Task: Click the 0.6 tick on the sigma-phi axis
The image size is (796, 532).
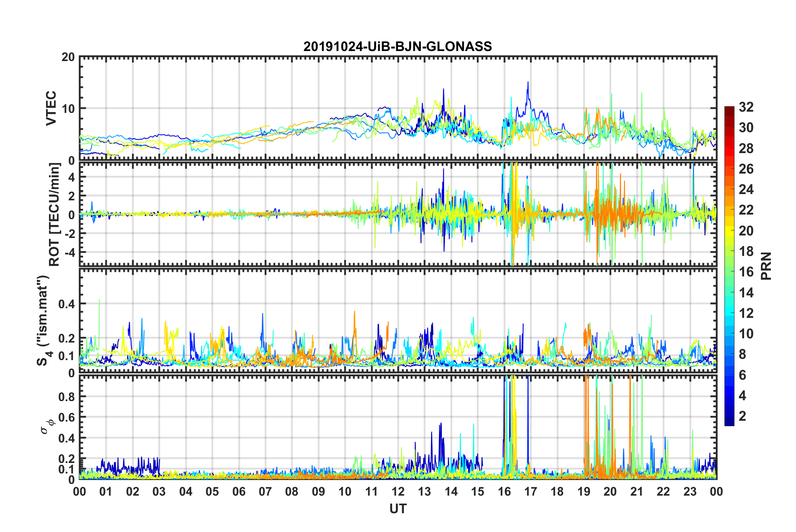Action: coord(67,417)
